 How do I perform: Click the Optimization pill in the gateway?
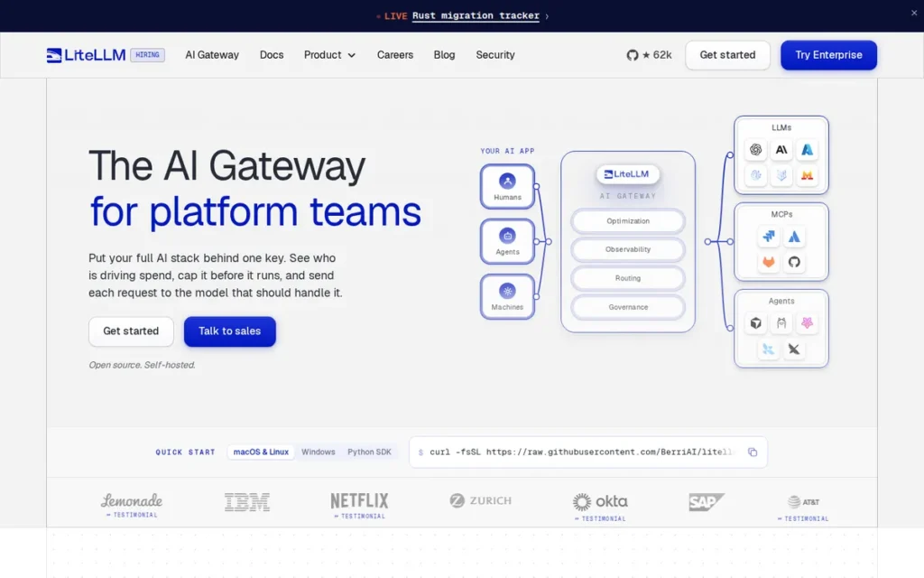628,221
